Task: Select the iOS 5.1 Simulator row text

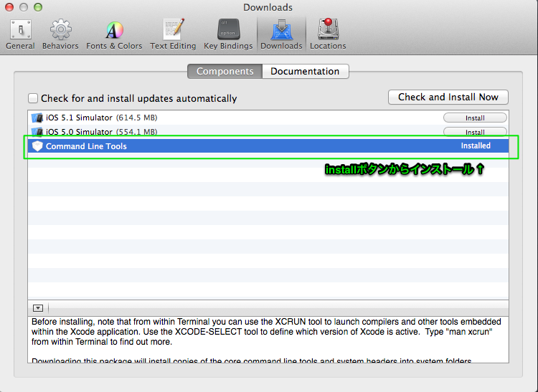Action: point(79,118)
